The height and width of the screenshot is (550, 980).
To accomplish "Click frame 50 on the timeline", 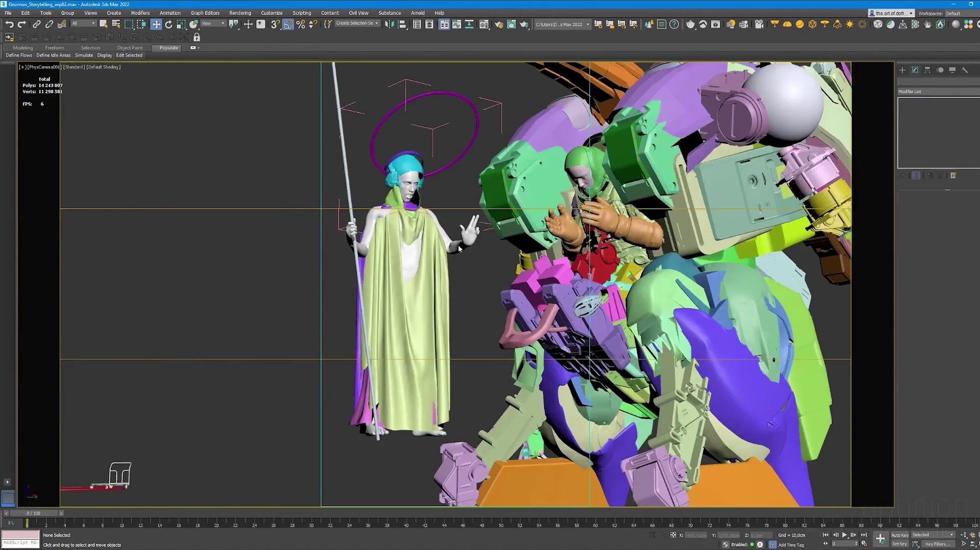I will (x=501, y=524).
